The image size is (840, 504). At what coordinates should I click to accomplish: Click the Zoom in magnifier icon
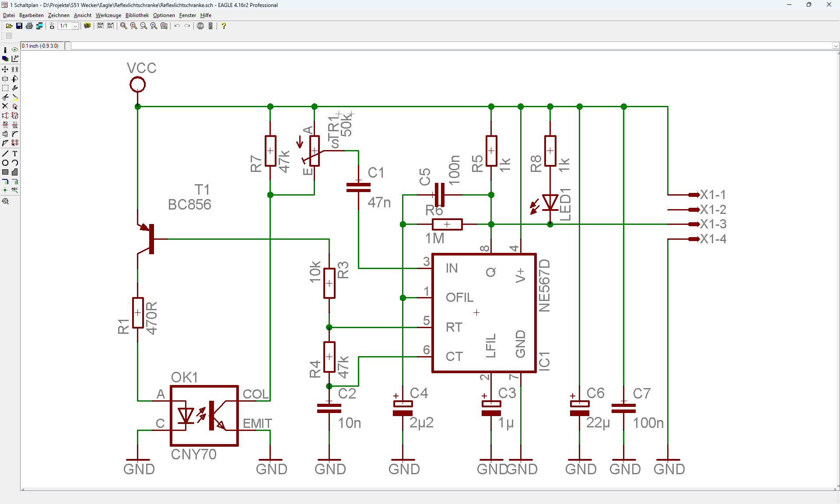point(133,26)
